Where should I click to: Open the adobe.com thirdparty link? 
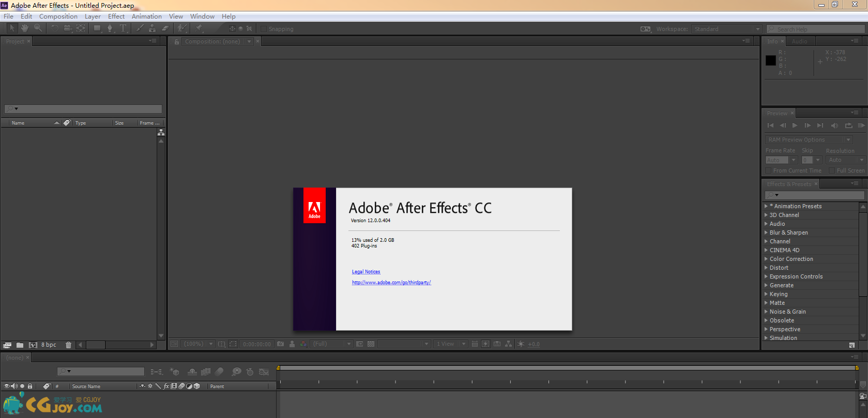point(391,283)
